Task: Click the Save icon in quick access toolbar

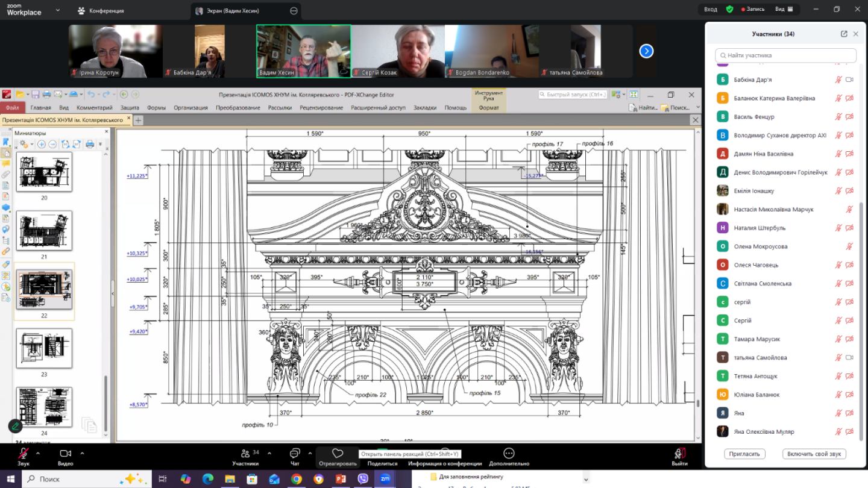Action: (x=36, y=95)
